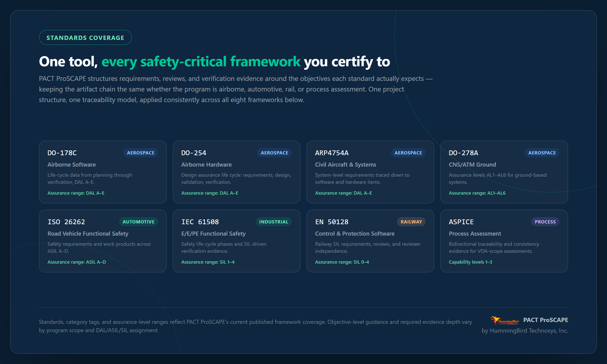Open the DO-178C card title
The height and width of the screenshot is (364, 607).
[62, 153]
